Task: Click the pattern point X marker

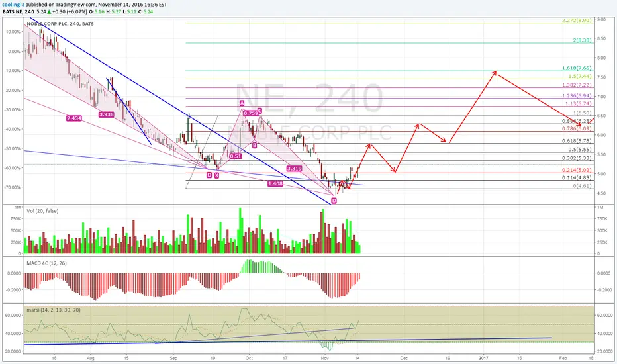Action: 216,175
